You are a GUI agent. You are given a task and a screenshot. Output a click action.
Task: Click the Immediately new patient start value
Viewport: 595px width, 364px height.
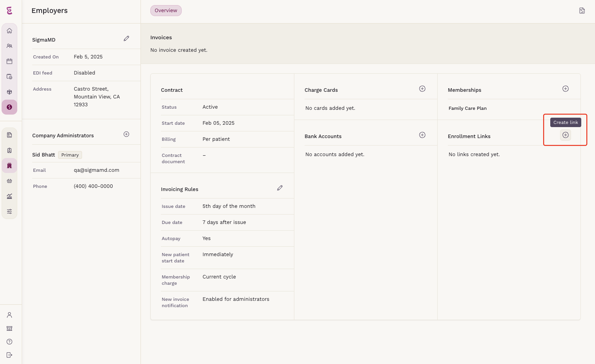[x=218, y=255]
